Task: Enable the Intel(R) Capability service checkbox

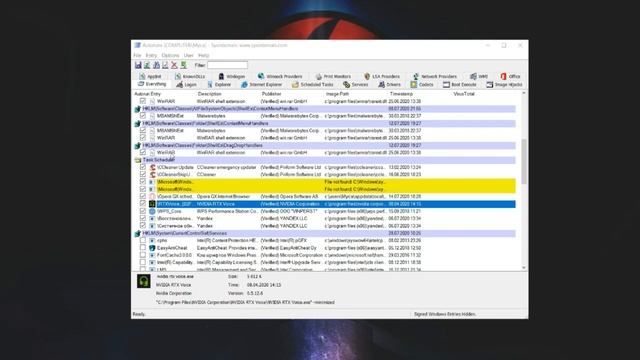Action: click(142, 262)
